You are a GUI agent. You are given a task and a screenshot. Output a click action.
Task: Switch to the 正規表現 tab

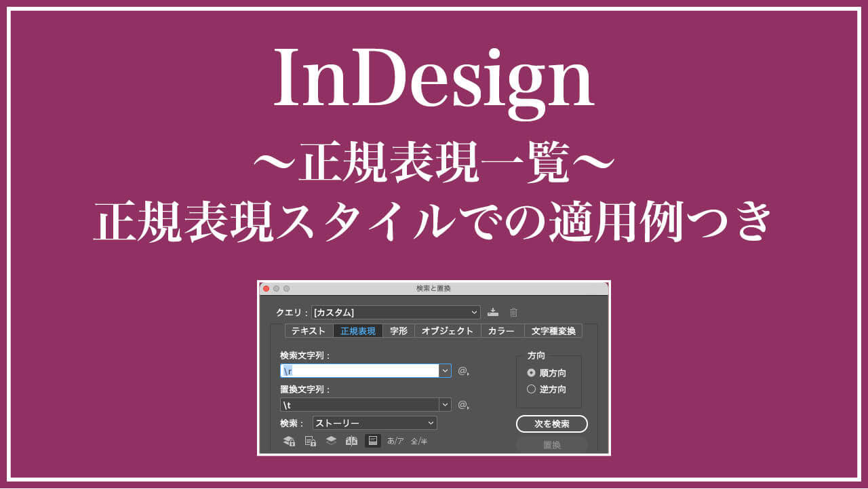point(358,331)
